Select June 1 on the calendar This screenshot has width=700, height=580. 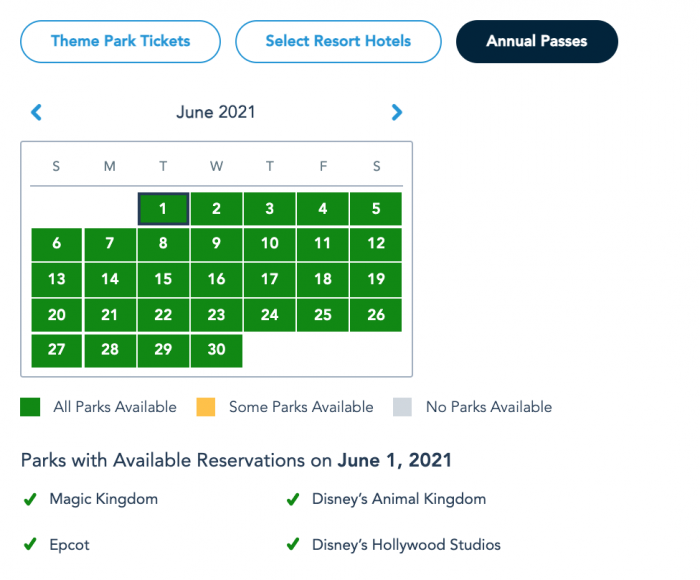pos(163,209)
